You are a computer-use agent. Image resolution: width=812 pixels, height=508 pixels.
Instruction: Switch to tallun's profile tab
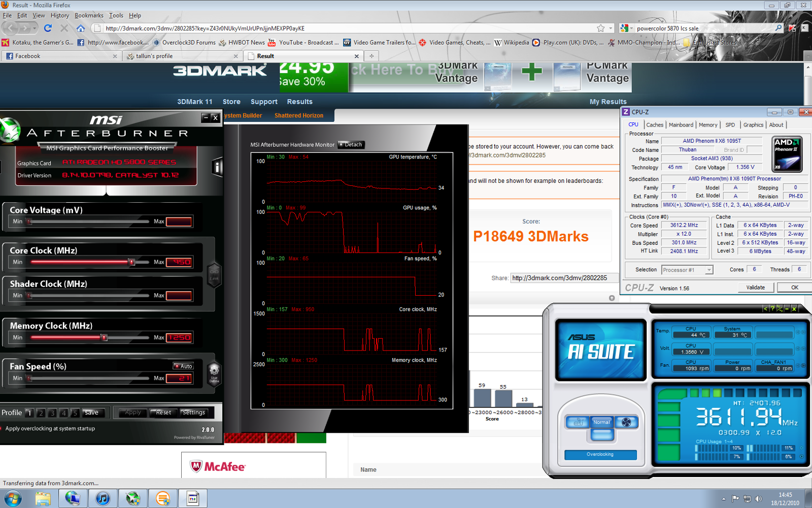[x=182, y=56]
